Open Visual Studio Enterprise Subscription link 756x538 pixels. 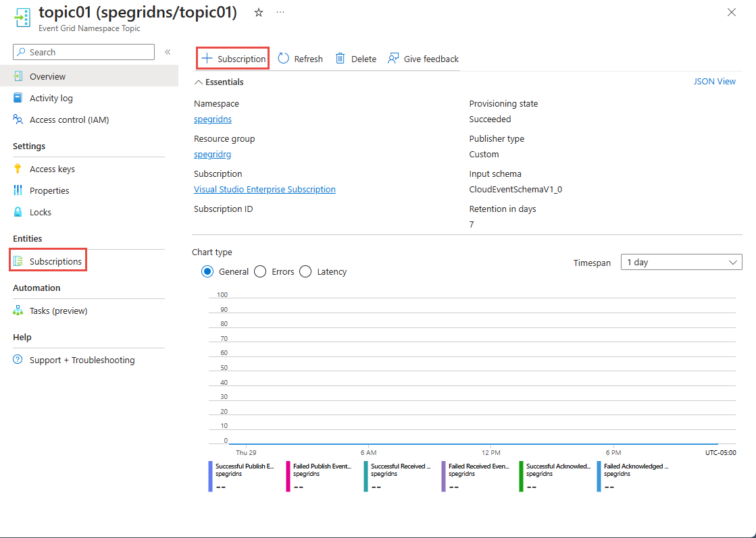tap(265, 189)
